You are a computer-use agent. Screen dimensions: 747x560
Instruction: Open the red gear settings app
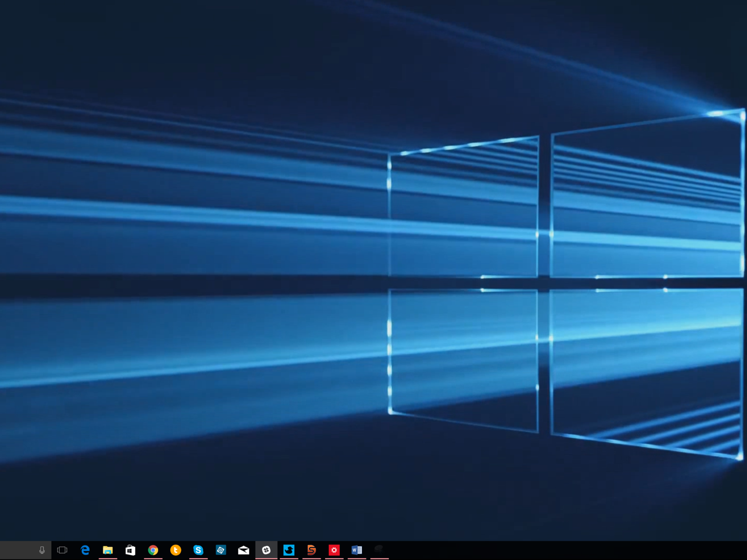pos(334,550)
